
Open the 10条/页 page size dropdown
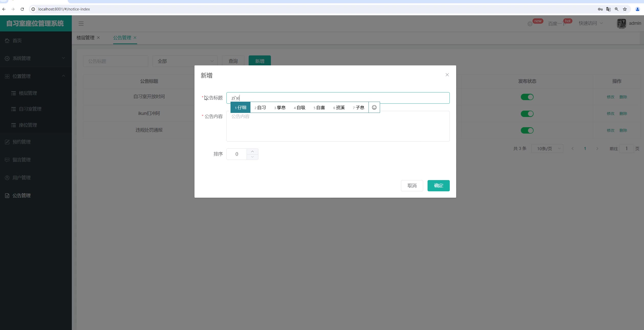pyautogui.click(x=547, y=149)
